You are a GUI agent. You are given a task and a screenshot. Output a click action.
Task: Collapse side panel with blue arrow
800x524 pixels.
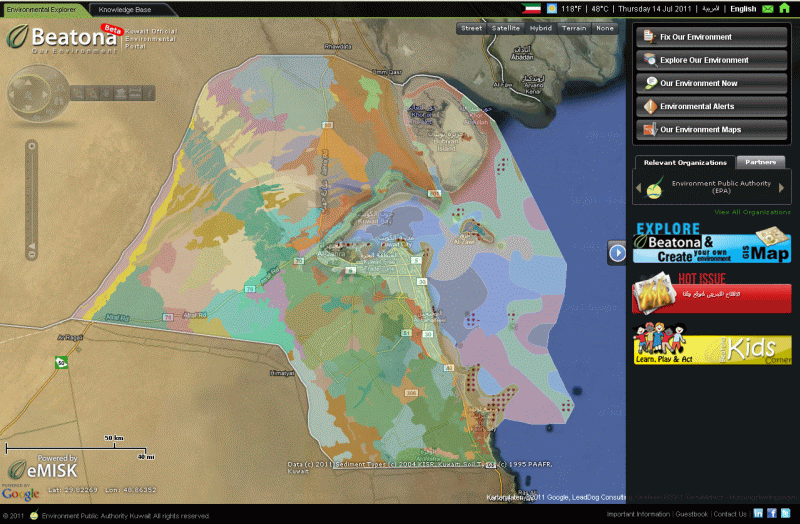click(x=618, y=252)
